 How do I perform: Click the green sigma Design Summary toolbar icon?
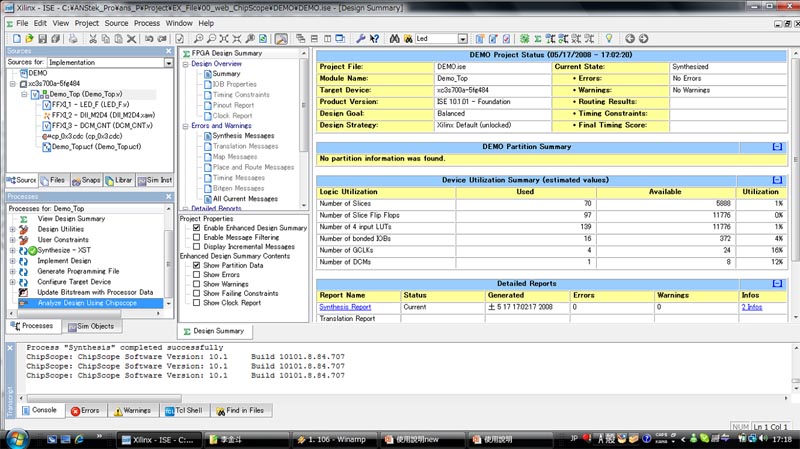tap(538, 39)
